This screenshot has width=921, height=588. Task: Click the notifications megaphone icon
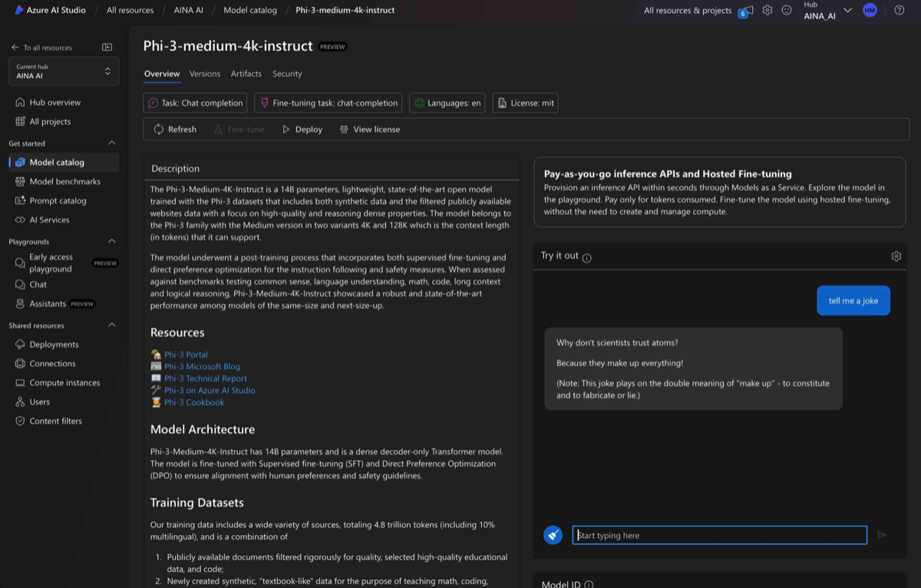pyautogui.click(x=745, y=11)
